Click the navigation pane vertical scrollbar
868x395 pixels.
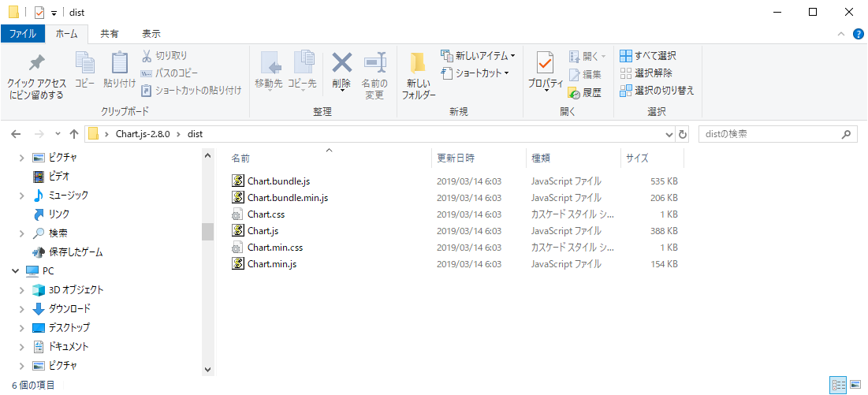click(x=208, y=231)
